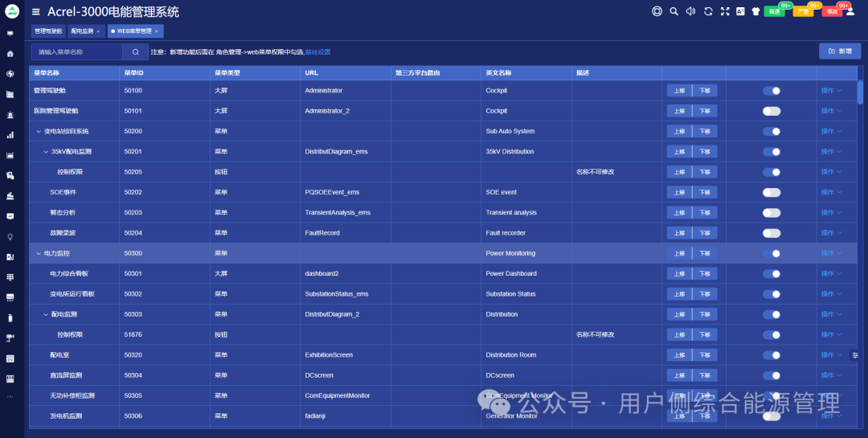Show more sidebar items via ellipsis icon
Image resolution: width=868 pixels, height=438 pixels.
[10, 397]
